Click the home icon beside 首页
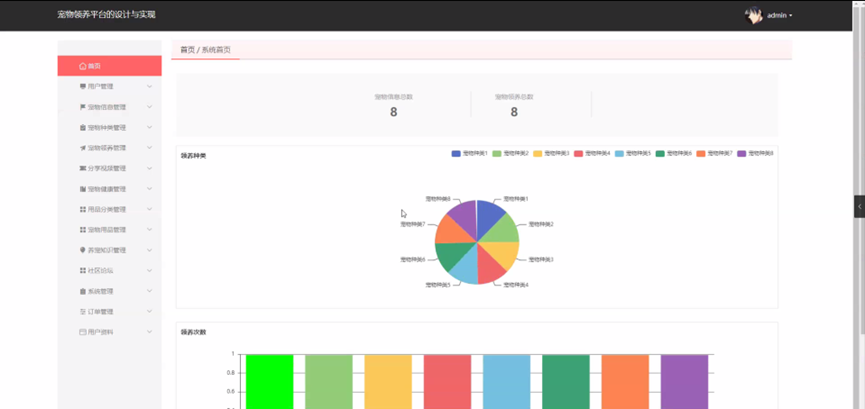The height and width of the screenshot is (409, 865). [83, 66]
